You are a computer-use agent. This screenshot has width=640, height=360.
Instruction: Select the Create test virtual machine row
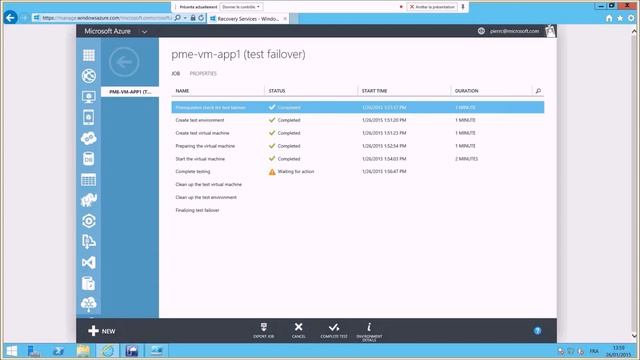358,133
